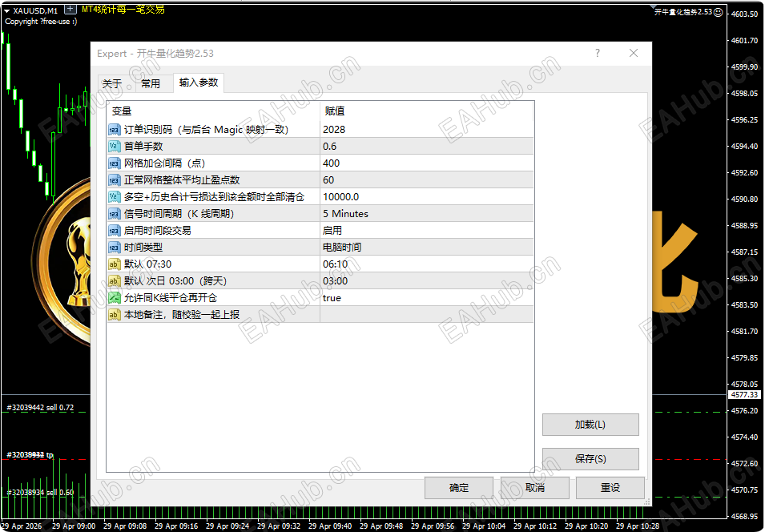Select the 输入参数 tab
Viewport: 765px width, 532px height.
click(x=199, y=83)
